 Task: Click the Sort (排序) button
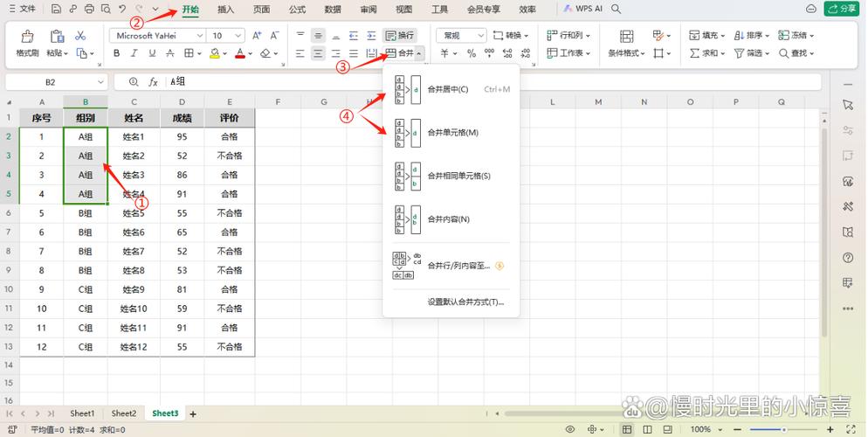[x=752, y=36]
